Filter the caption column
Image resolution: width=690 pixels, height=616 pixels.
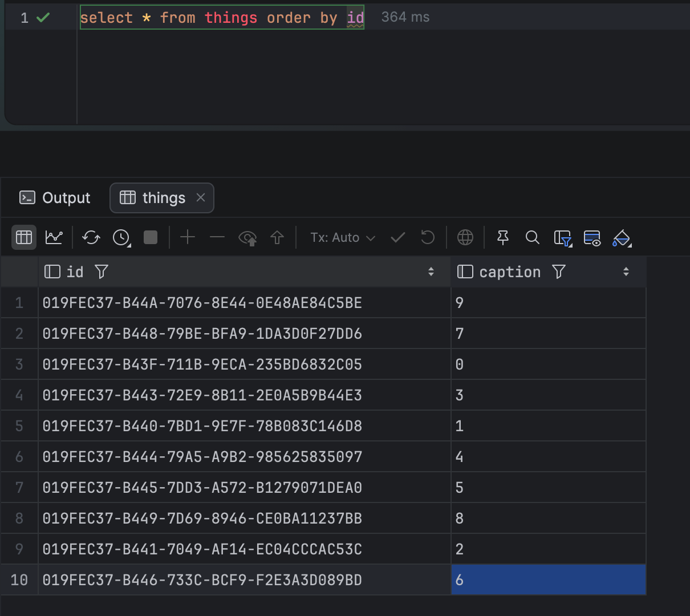[x=559, y=271]
